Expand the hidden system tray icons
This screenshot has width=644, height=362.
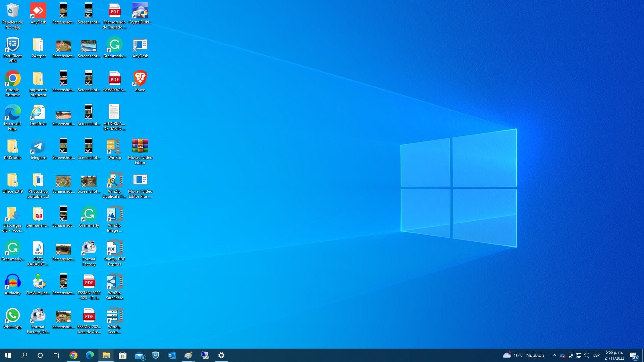point(554,355)
